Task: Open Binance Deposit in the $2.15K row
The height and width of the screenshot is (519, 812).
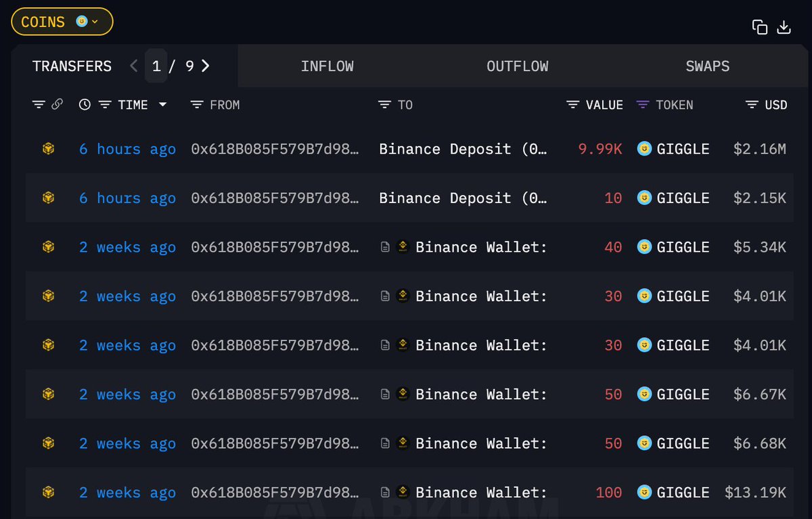Action: coord(463,198)
